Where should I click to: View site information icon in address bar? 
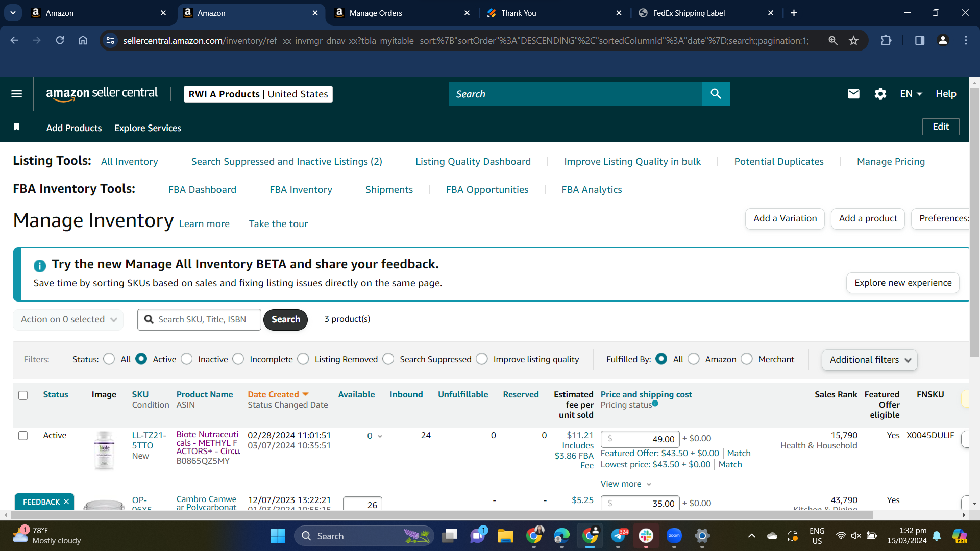[110, 40]
